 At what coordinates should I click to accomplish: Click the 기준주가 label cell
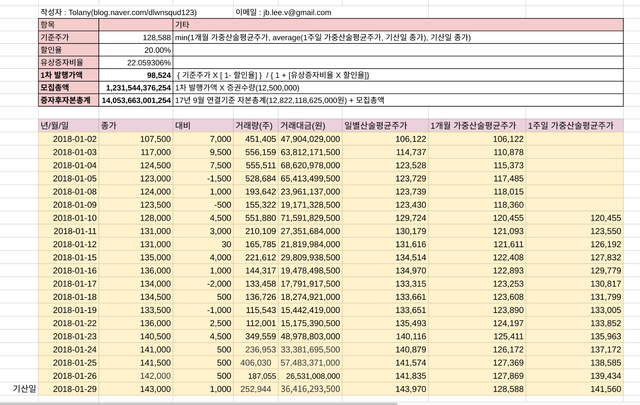[69, 38]
